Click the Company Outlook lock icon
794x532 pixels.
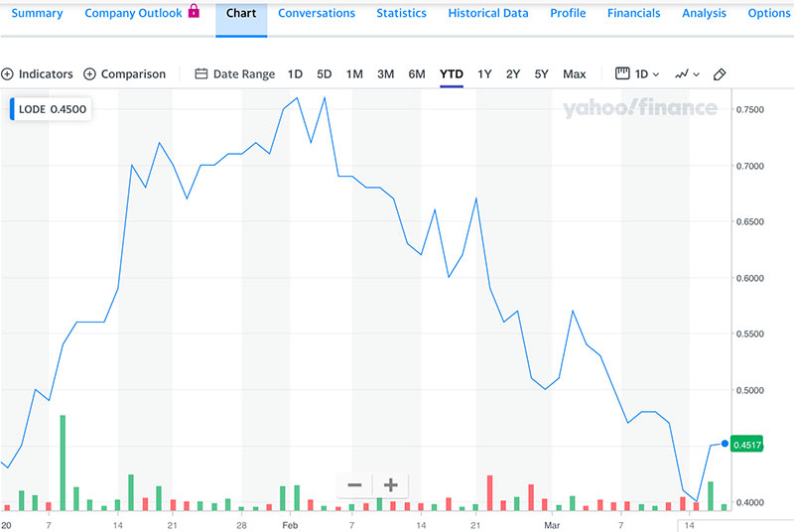pos(194,13)
